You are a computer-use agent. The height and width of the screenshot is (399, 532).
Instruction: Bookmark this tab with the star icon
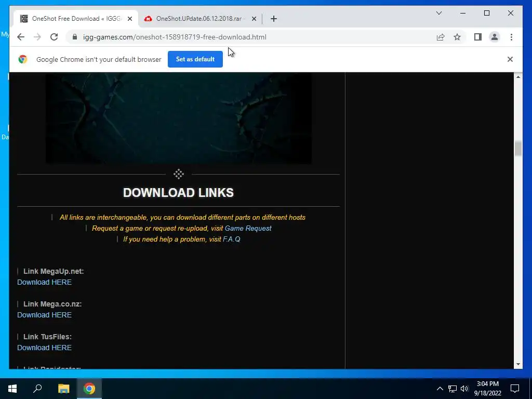pos(457,37)
